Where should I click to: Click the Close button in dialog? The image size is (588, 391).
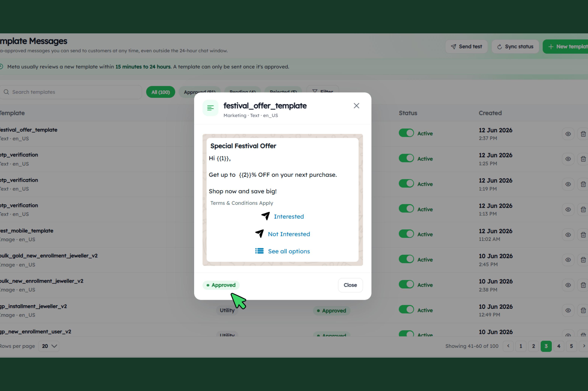click(x=350, y=285)
